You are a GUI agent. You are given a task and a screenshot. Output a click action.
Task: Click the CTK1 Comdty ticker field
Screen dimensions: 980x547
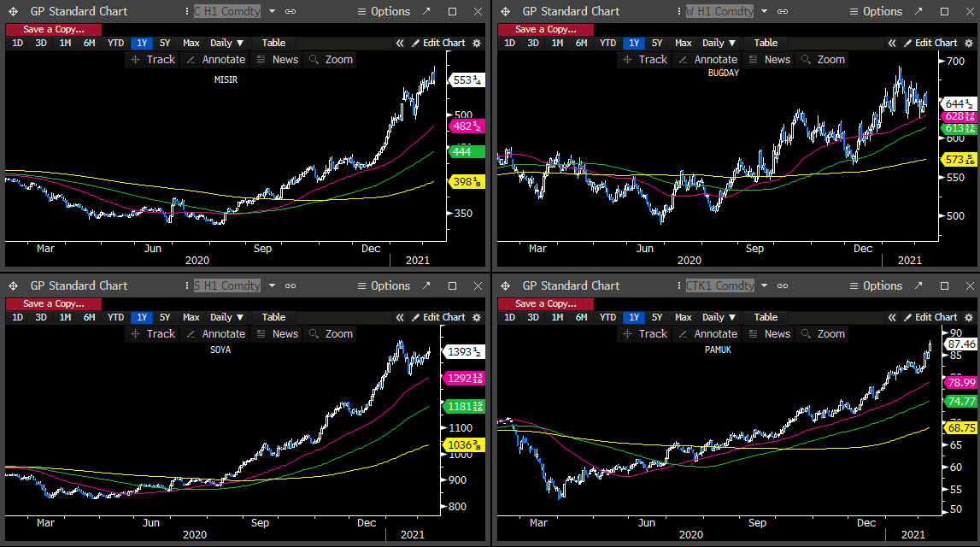coord(720,285)
